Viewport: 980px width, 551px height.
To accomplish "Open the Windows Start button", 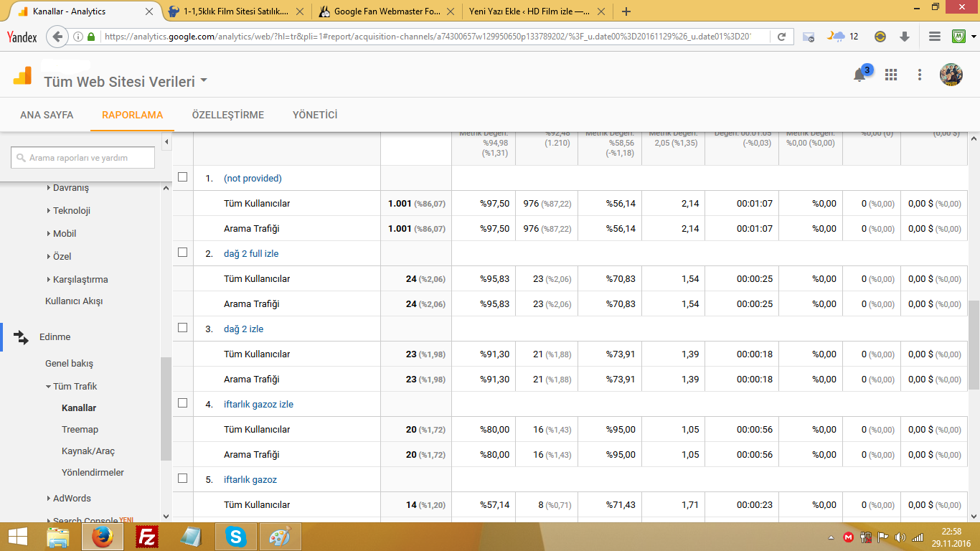I will tap(17, 537).
